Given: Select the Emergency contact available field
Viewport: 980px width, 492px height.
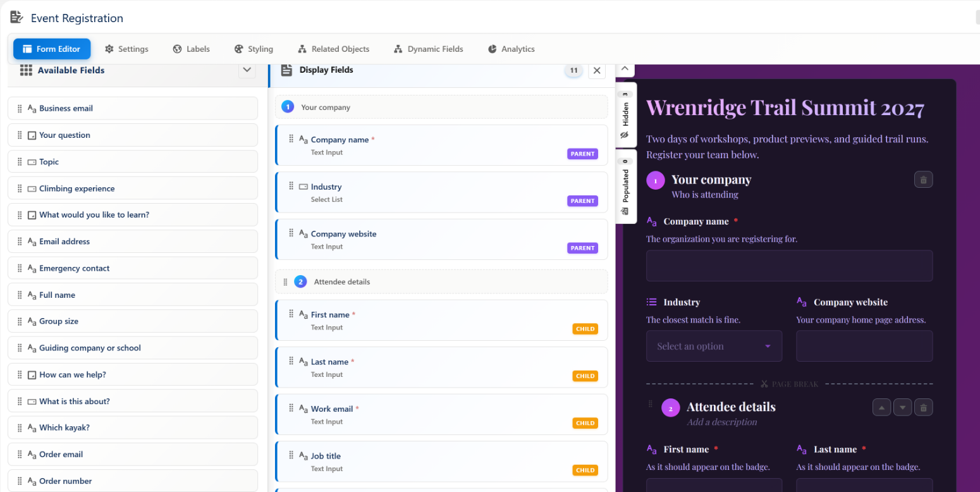Looking at the screenshot, I should (x=133, y=268).
